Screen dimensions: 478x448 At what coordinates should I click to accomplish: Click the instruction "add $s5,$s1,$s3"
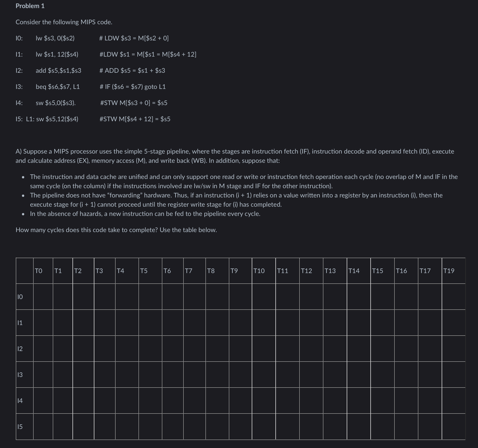(x=58, y=70)
